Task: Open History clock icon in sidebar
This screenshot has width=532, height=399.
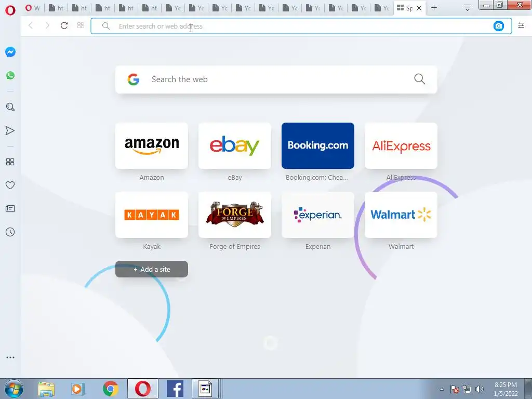Action: [10, 232]
